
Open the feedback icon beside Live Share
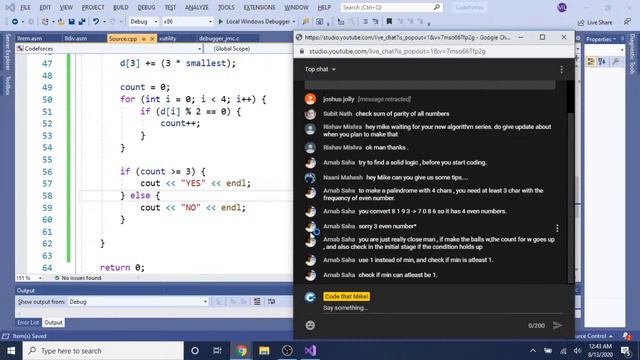click(627, 22)
